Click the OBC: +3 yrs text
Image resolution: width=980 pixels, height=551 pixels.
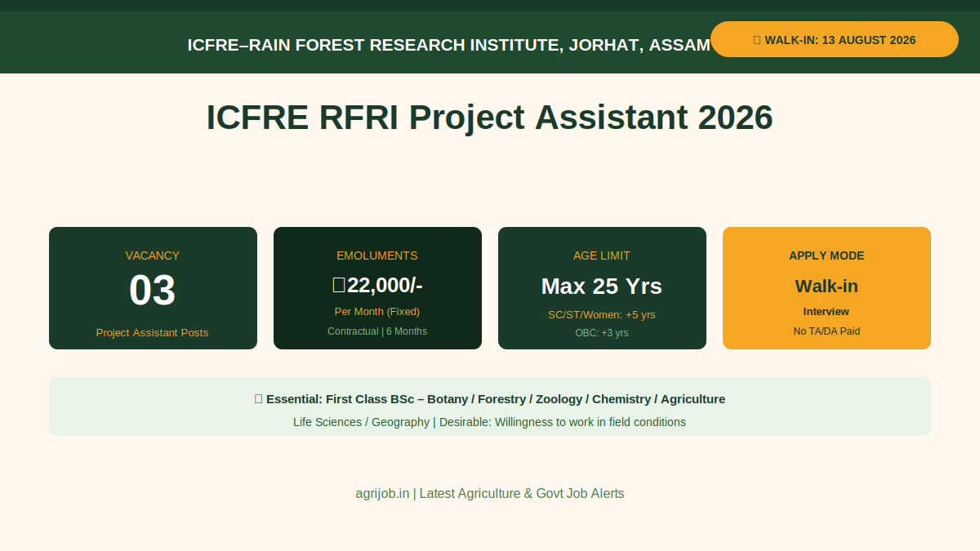pyautogui.click(x=602, y=333)
